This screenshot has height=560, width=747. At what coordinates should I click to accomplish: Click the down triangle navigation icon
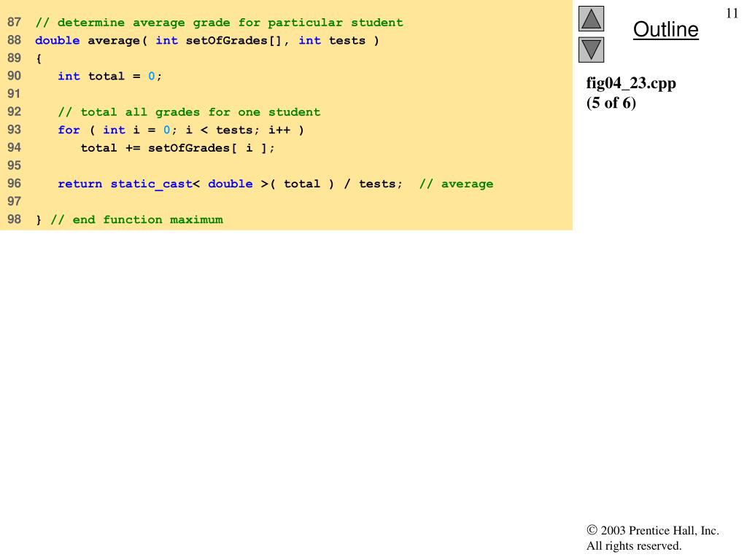(x=591, y=50)
